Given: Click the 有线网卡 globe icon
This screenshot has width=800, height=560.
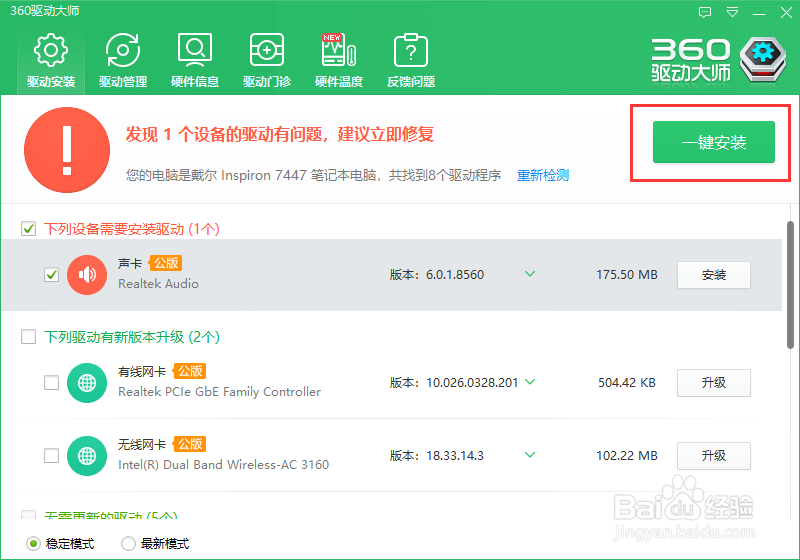Looking at the screenshot, I should tap(87, 383).
